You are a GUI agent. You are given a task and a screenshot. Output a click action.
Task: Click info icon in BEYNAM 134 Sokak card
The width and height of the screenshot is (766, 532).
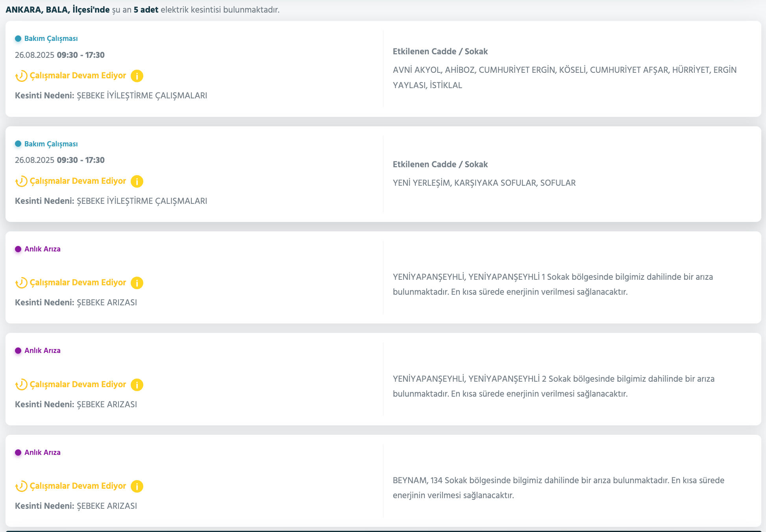[137, 486]
